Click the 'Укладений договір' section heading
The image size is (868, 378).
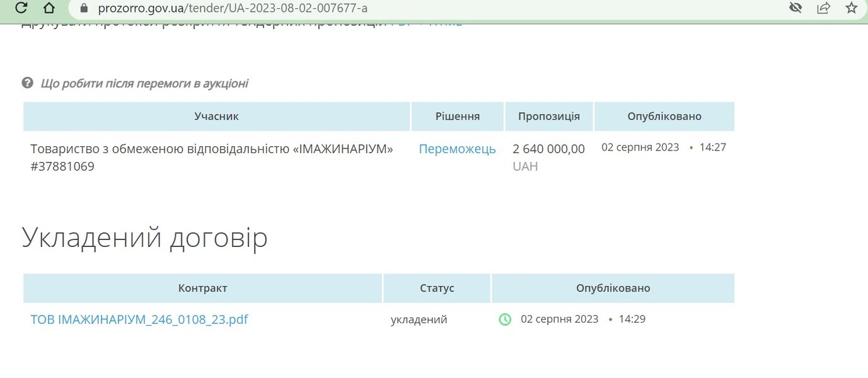point(144,238)
